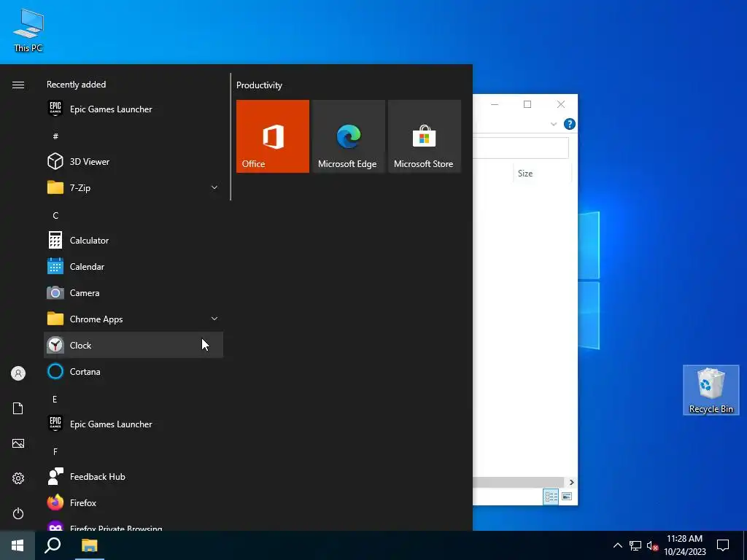
Task: Open the Office tile
Action: pyautogui.click(x=273, y=136)
